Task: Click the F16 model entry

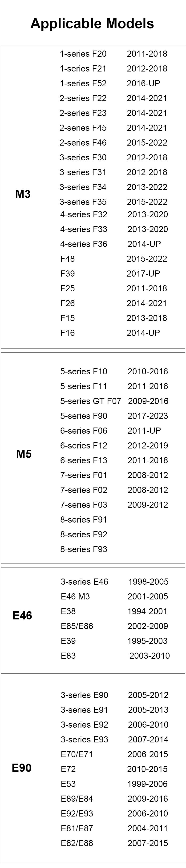Action: pos(68,333)
